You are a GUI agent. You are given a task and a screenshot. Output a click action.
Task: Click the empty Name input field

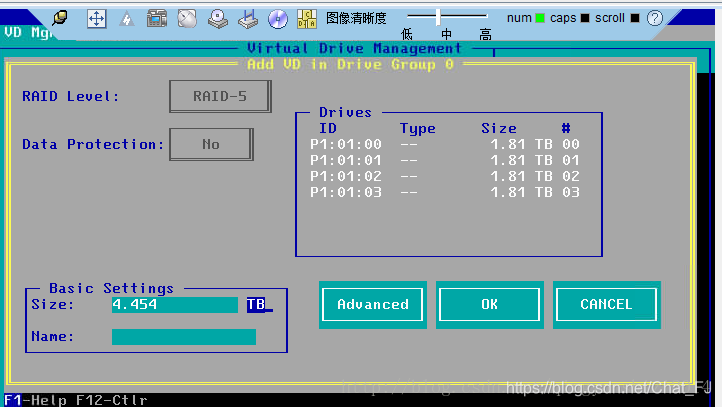[x=184, y=337]
